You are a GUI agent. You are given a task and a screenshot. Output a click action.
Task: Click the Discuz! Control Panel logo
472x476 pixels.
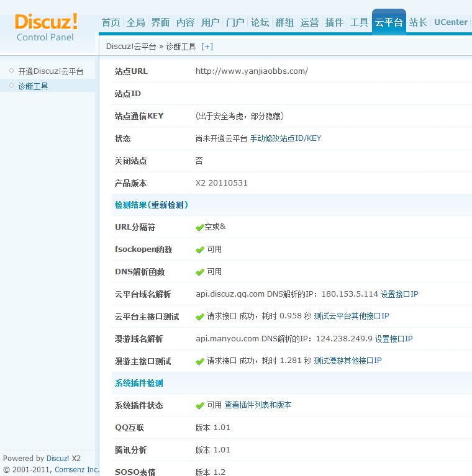[x=46, y=27]
